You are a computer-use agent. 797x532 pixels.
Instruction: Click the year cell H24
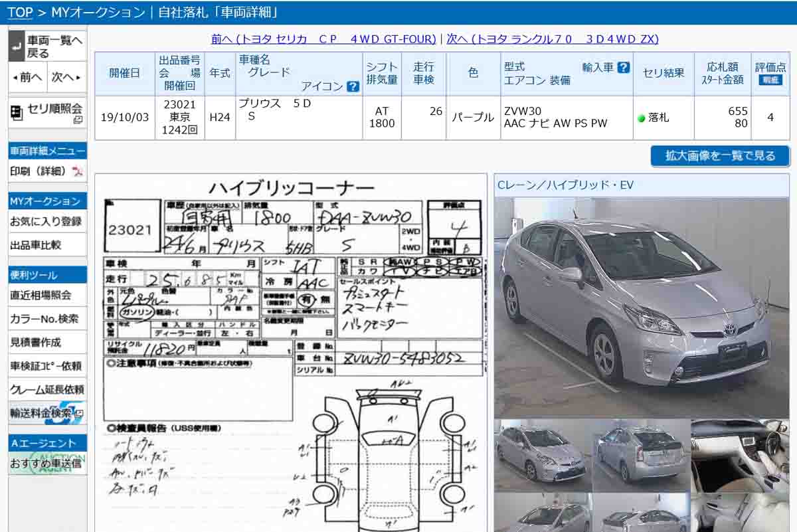[x=220, y=118]
